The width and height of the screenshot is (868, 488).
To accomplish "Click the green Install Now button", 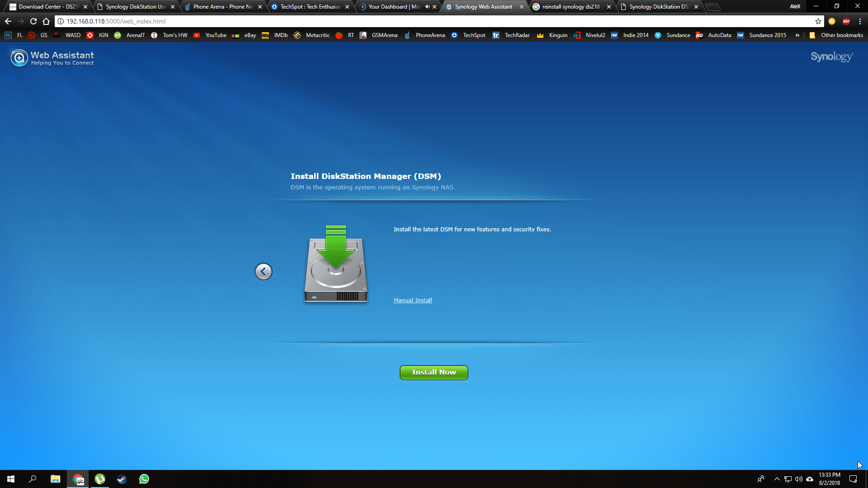I will click(x=434, y=372).
